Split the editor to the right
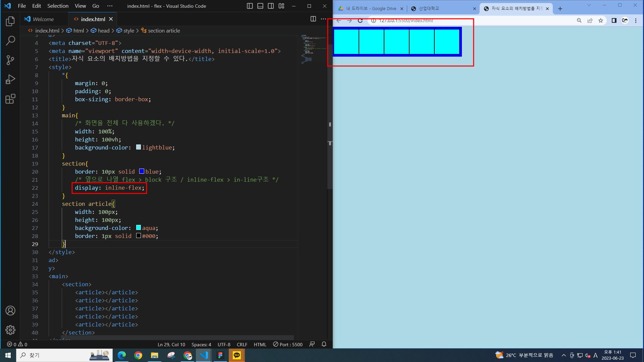 click(313, 19)
